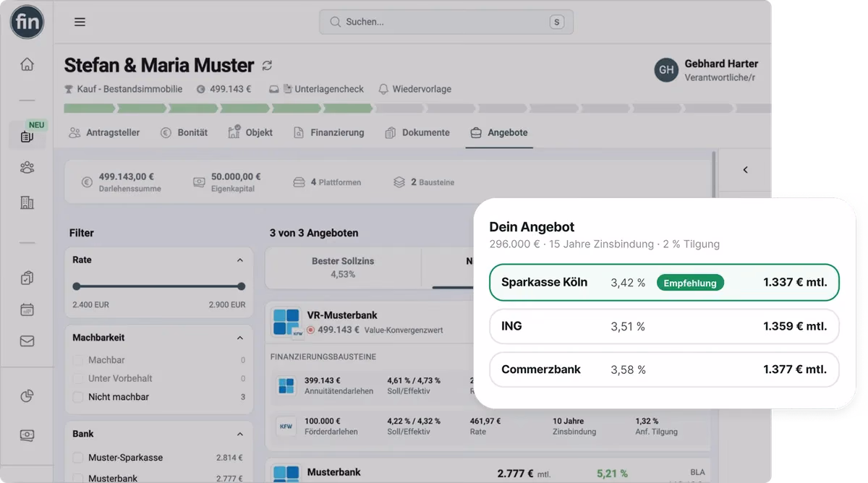The width and height of the screenshot is (868, 483).
Task: Click the Unterlagencheck link
Action: click(329, 89)
